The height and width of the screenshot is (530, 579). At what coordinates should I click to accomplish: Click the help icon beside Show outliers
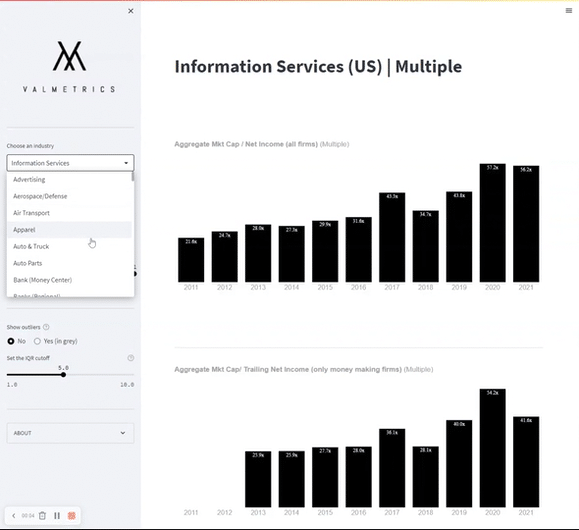point(46,327)
